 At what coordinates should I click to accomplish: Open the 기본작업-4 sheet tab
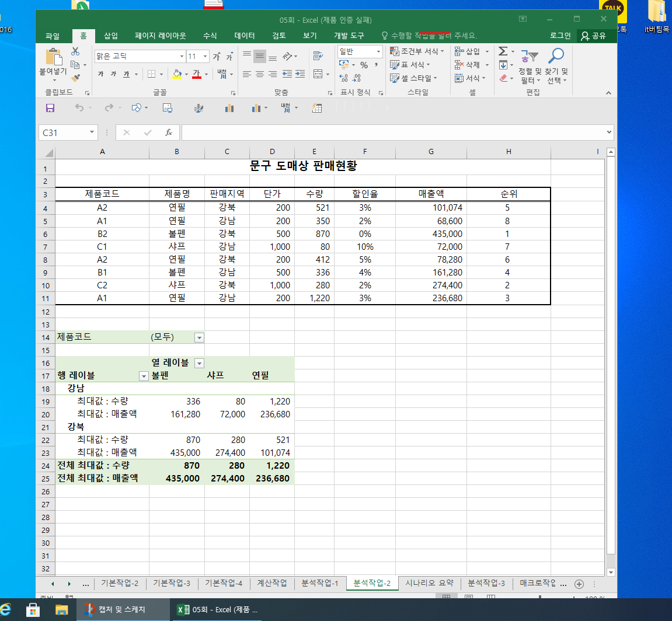click(223, 583)
